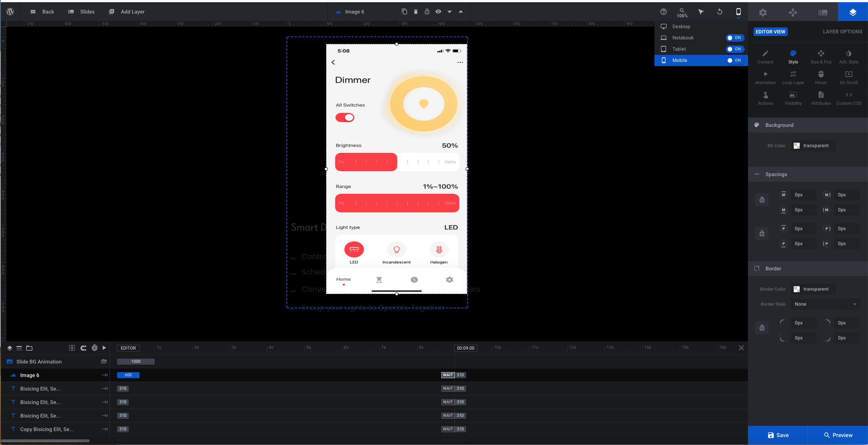The width and height of the screenshot is (868, 445).
Task: Click the undo history icon
Action: 719,12
